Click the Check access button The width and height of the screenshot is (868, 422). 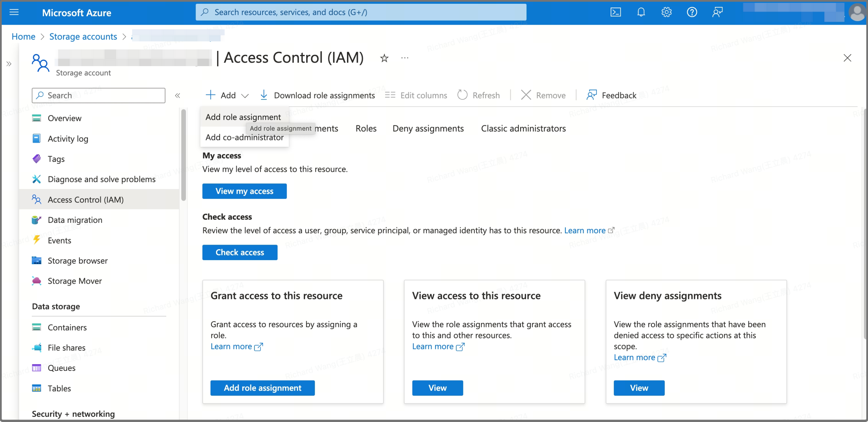[240, 252]
